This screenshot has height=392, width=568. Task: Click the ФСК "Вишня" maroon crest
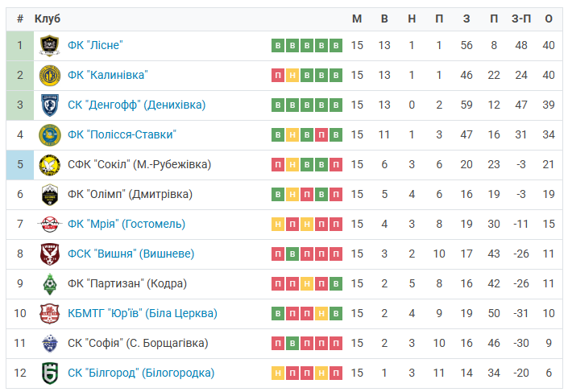[x=50, y=254]
